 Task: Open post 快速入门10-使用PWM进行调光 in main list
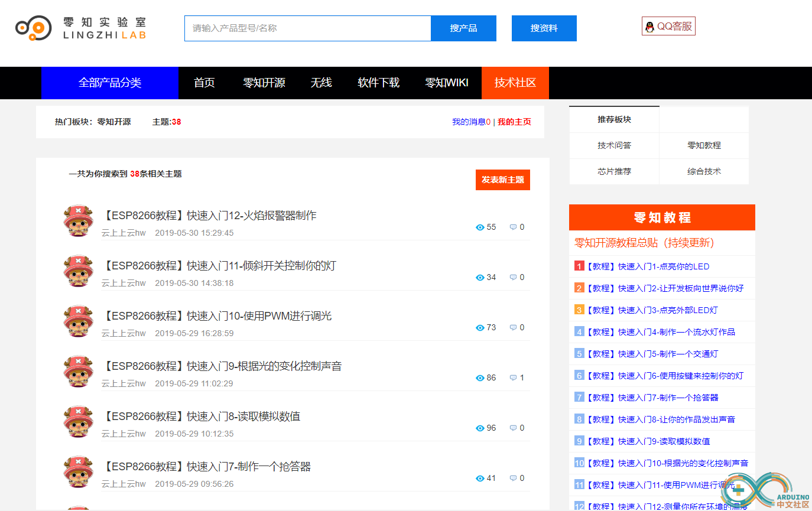point(217,316)
